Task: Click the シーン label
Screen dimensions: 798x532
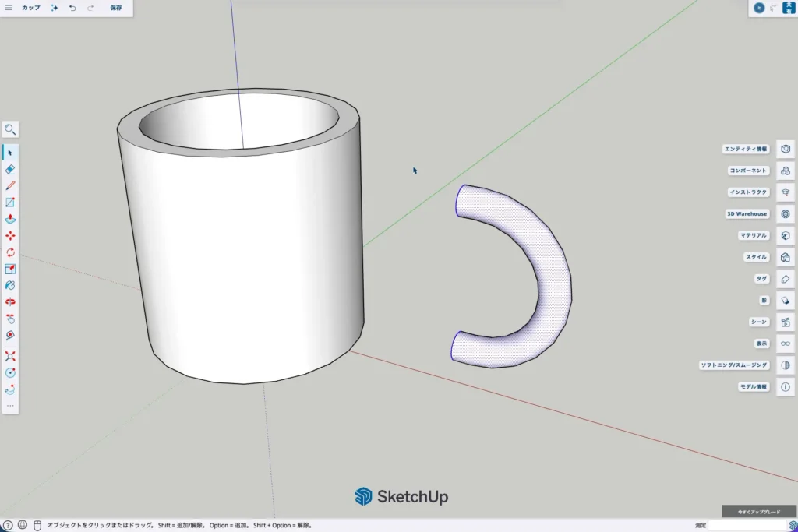Action: click(x=759, y=322)
